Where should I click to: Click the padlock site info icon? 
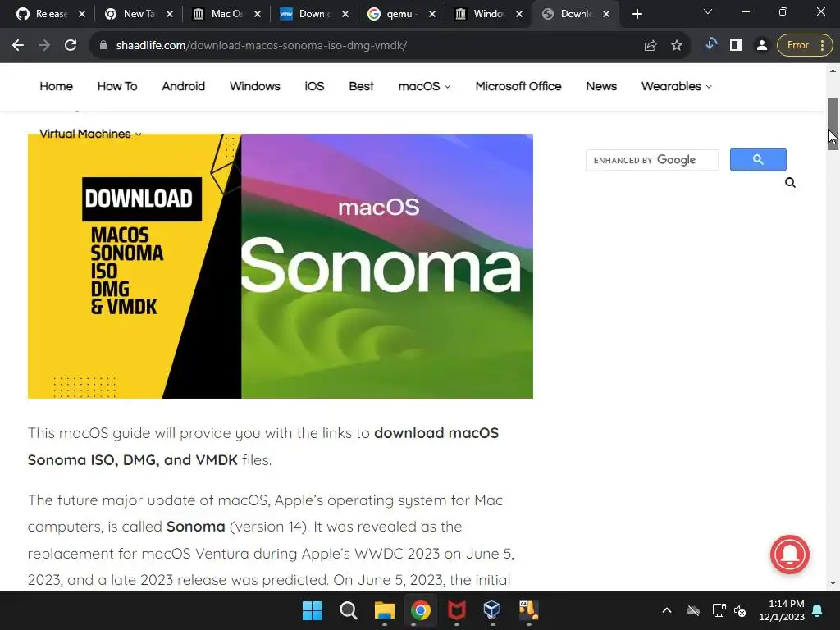pos(103,46)
